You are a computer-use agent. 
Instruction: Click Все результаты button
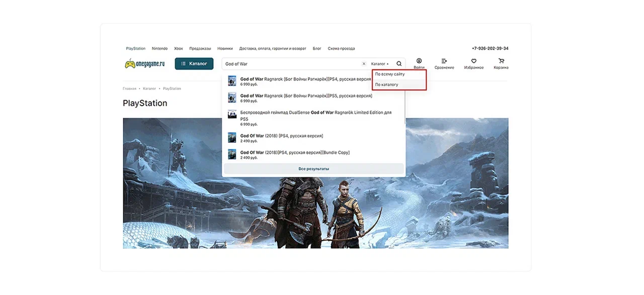tap(313, 169)
